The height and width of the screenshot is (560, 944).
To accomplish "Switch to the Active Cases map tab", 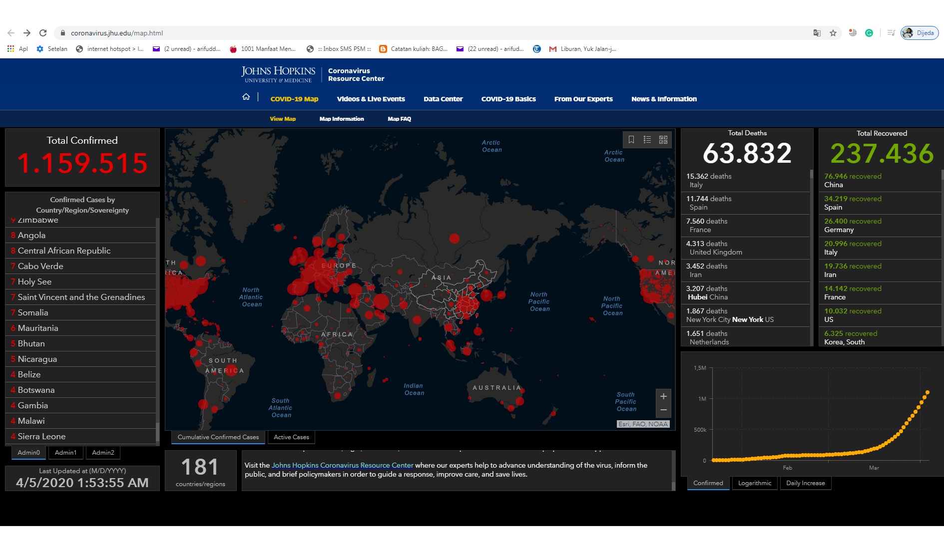I will coord(291,437).
